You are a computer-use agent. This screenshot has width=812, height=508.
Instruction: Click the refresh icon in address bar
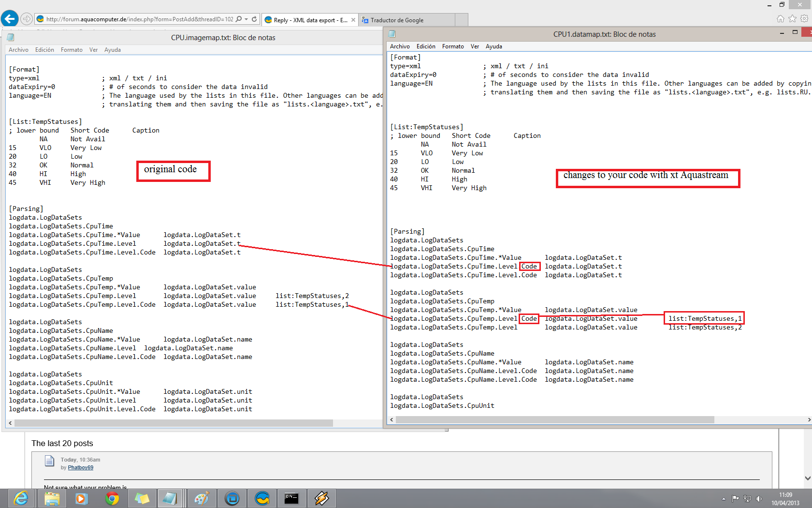point(254,19)
